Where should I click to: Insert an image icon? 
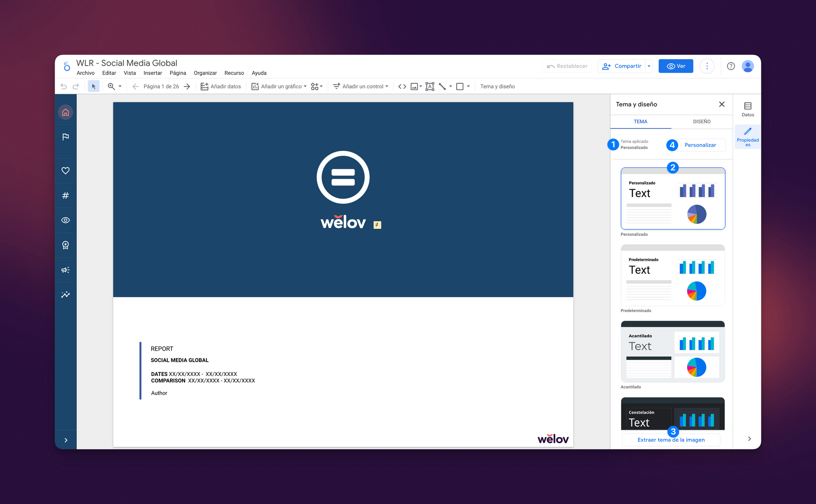[414, 86]
